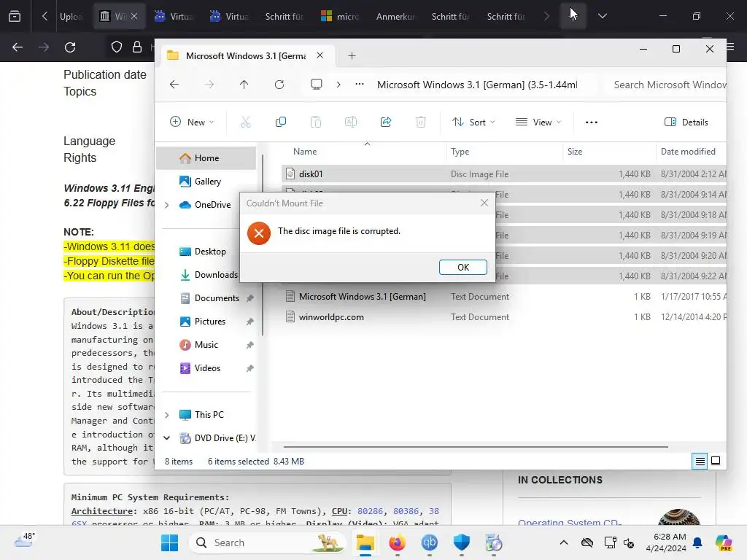Unpin Videos using its pin icon
Screen dimensions: 747x560
249,368
